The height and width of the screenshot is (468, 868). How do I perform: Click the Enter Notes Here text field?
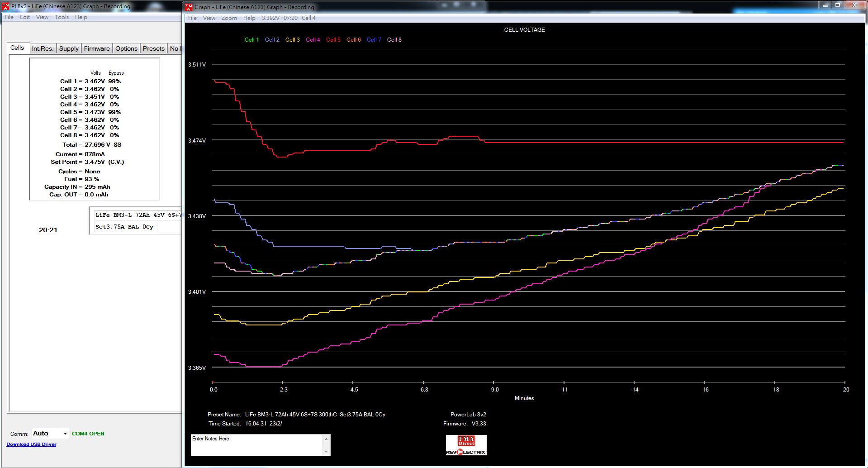[x=257, y=444]
